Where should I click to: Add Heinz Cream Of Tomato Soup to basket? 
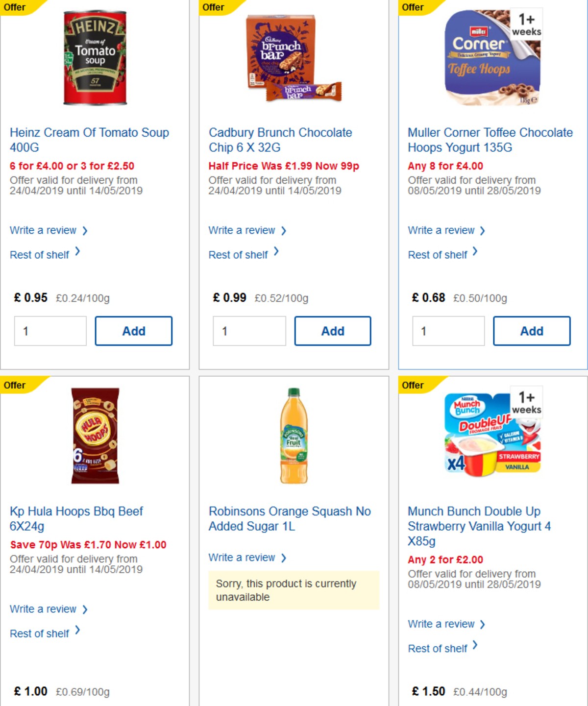pyautogui.click(x=133, y=331)
